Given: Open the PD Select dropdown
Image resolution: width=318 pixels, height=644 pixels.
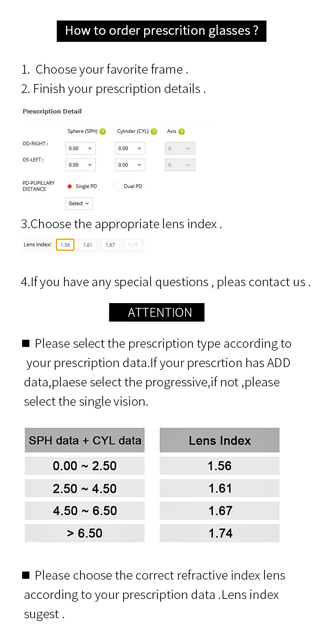Looking at the screenshot, I should pyautogui.click(x=79, y=203).
